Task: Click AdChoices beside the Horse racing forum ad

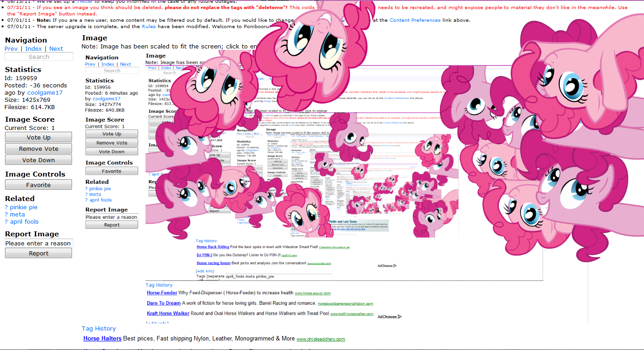Action: coord(387,266)
